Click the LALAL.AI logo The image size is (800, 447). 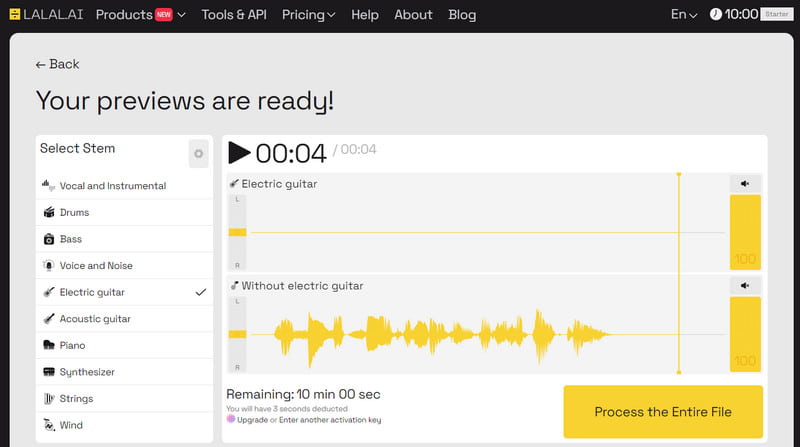pos(48,15)
